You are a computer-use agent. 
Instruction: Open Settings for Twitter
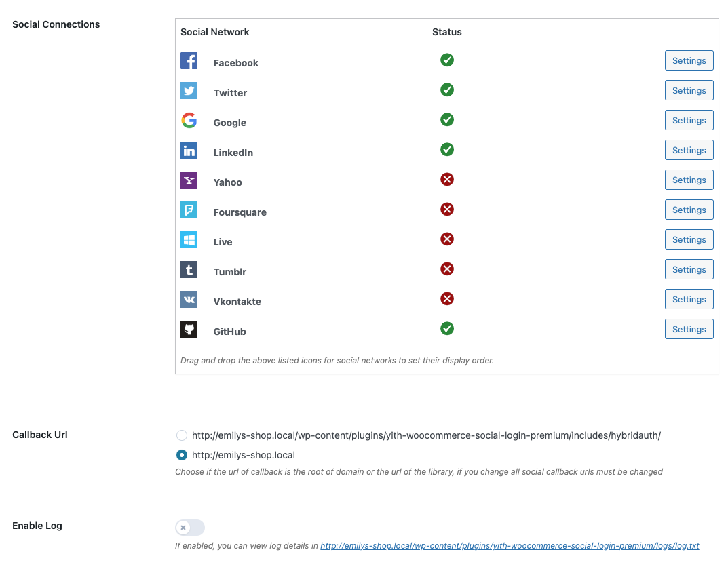click(x=689, y=91)
